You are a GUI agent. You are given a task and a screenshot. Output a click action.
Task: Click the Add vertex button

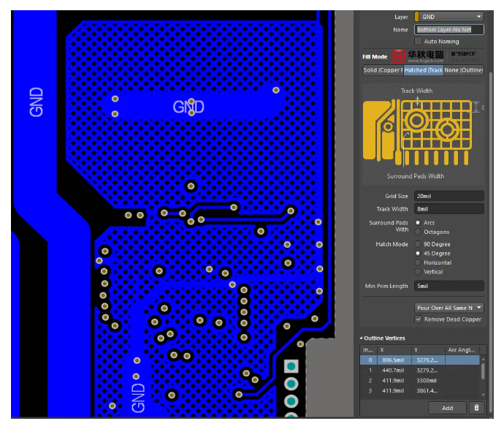[x=447, y=408]
